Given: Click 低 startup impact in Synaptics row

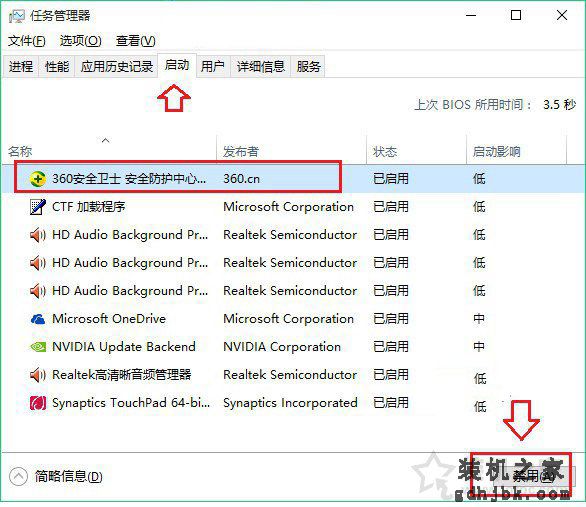Looking at the screenshot, I should pos(480,406).
